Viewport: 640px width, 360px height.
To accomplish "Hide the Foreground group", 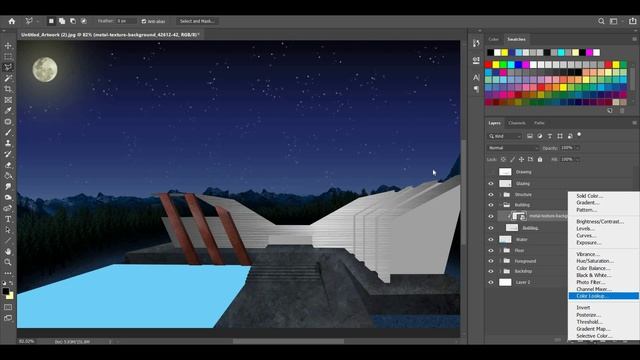I will click(x=491, y=261).
